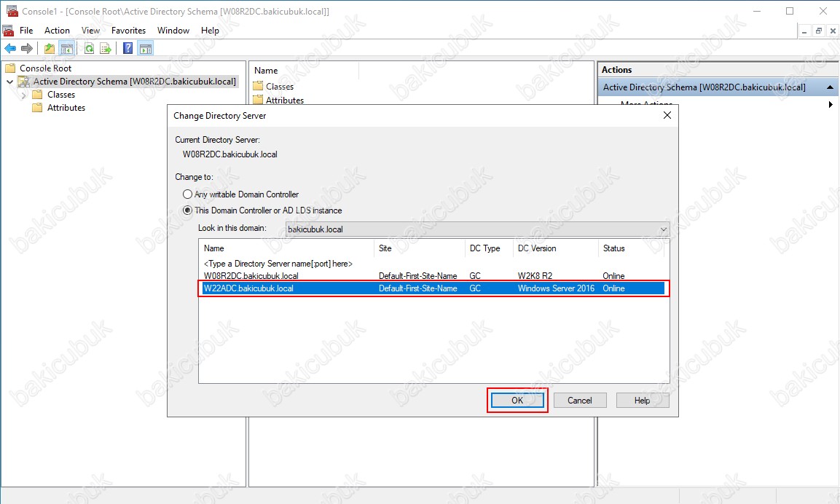Viewport: 840px width, 504px height.
Task: Close the Change Directory Server dialog
Action: point(667,115)
